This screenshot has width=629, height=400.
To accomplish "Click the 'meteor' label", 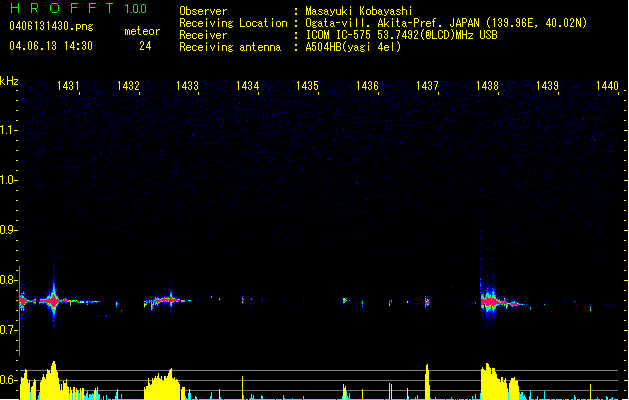I will click(x=142, y=31).
